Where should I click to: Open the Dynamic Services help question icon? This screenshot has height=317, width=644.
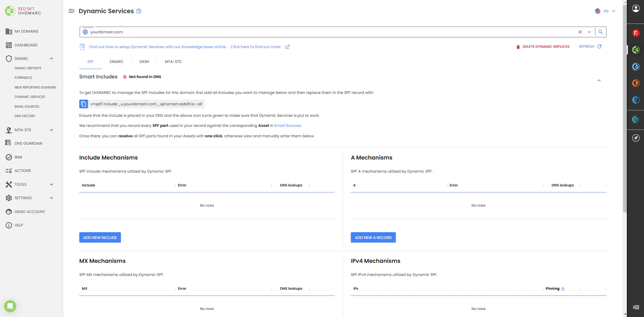click(x=139, y=11)
